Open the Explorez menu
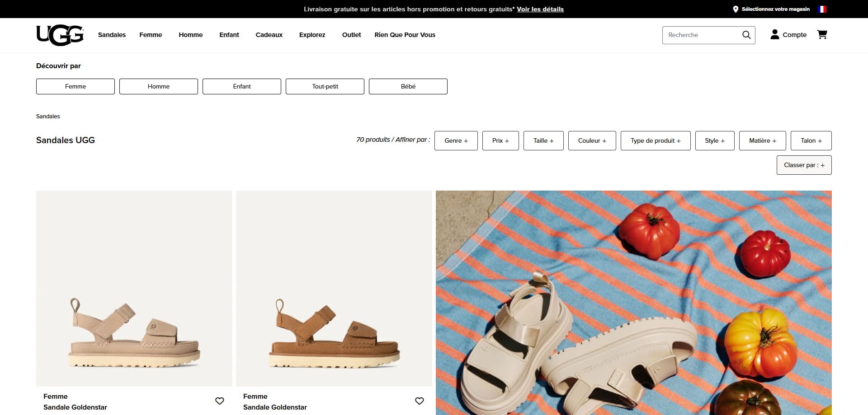The height and width of the screenshot is (415, 868). point(312,35)
